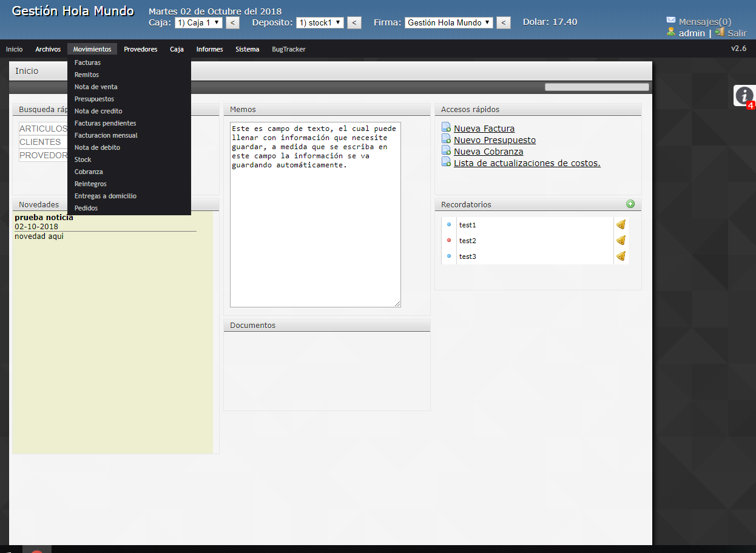Open the Firma dropdown list
Image resolution: width=756 pixels, height=553 pixels.
pyautogui.click(x=449, y=22)
